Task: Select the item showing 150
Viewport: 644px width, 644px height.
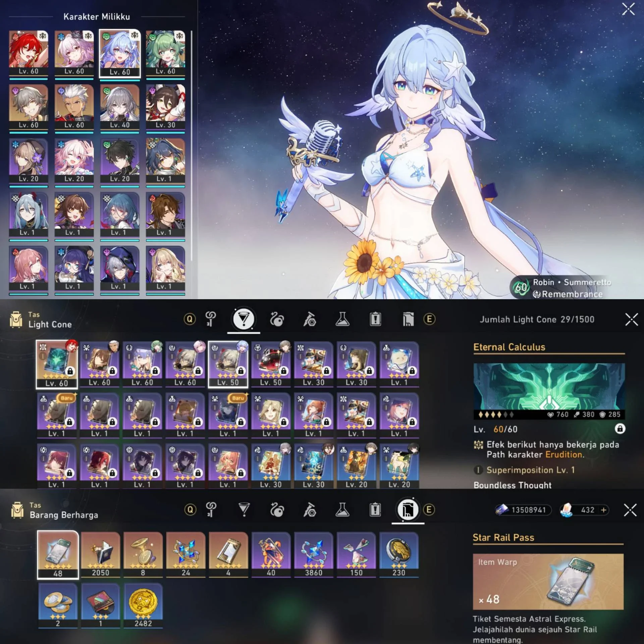Action: pos(356,555)
